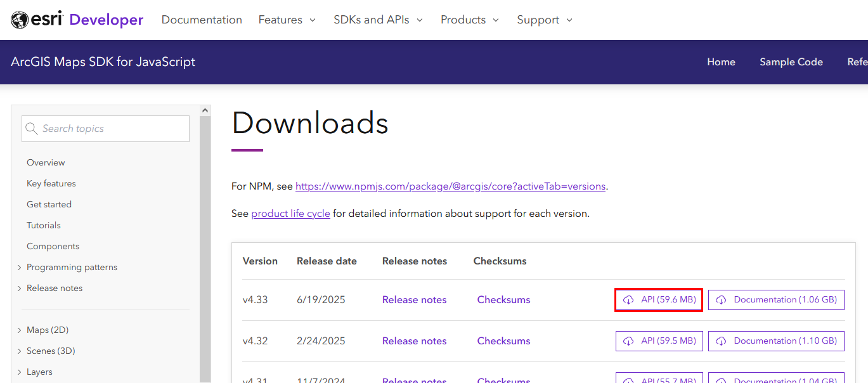Open Checksums for v4.33
The height and width of the screenshot is (383, 868).
(x=504, y=300)
